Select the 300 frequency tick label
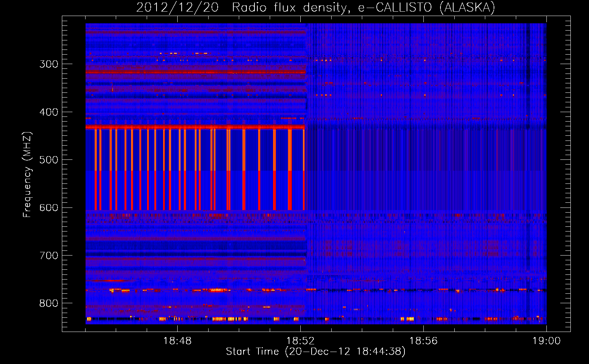Image resolution: width=589 pixels, height=364 pixels. click(x=49, y=64)
